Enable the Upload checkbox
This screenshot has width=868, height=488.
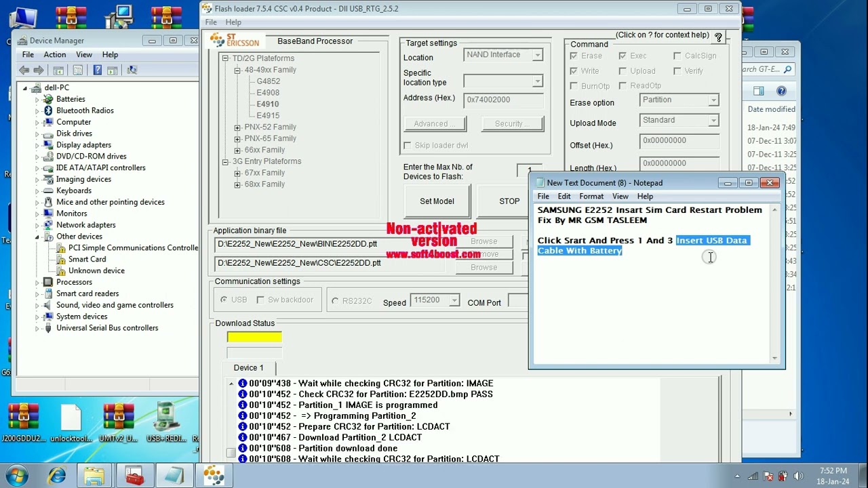623,70
